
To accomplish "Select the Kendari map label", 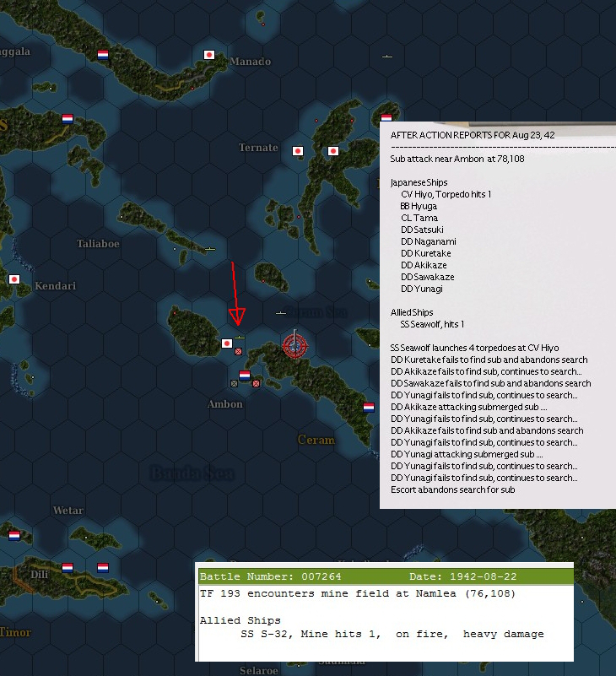I will [x=55, y=286].
